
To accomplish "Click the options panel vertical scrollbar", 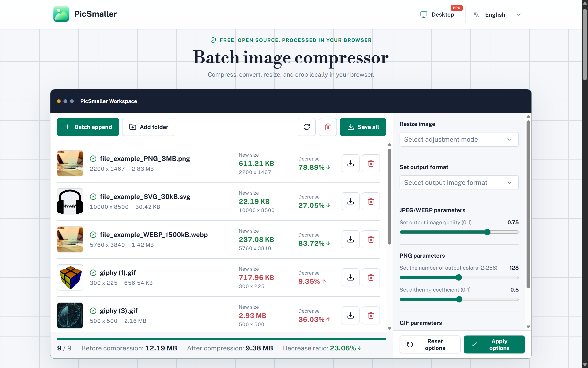I will click(528, 204).
